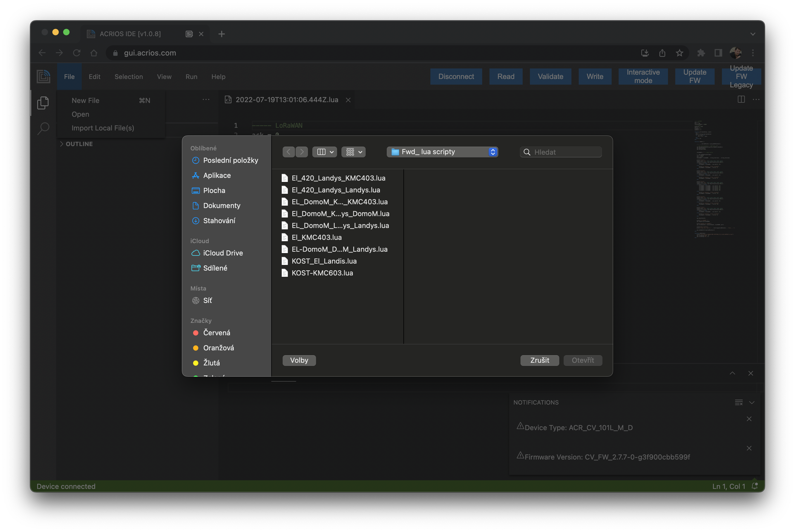This screenshot has height=532, width=795.
Task: Close the bottom panel X
Action: (751, 373)
